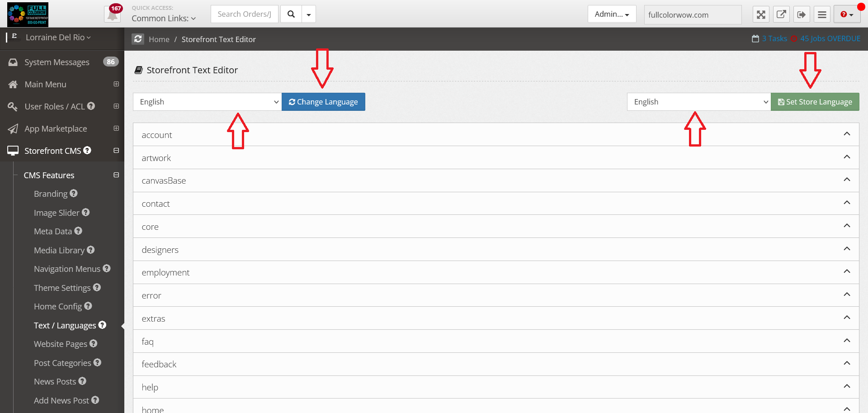Open the employment text section row
868x413 pixels.
tap(496, 272)
